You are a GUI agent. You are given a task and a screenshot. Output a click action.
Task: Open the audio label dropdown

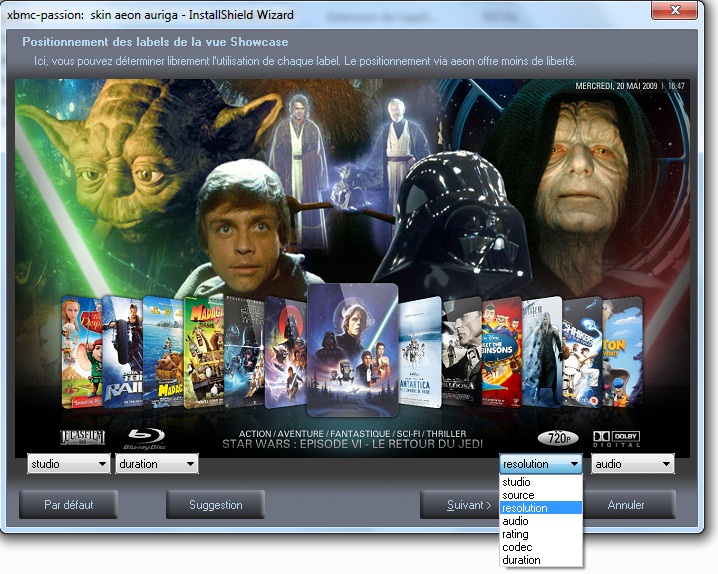coord(633,464)
